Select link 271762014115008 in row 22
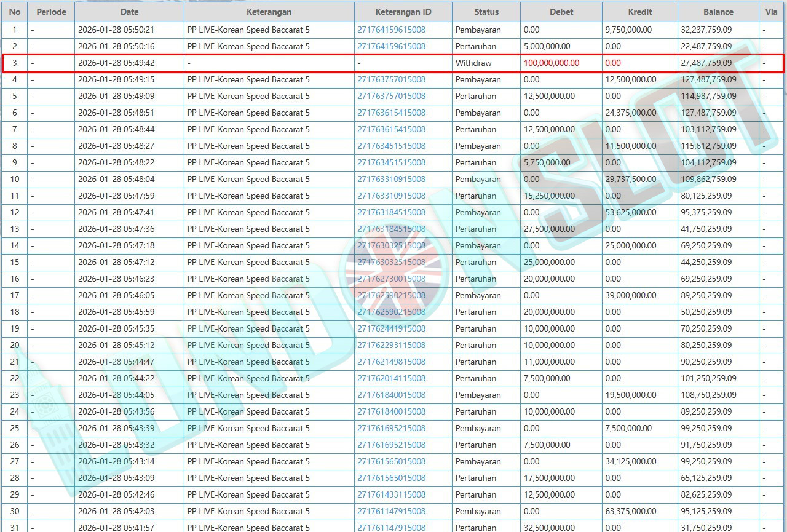The image size is (787, 532). [391, 378]
